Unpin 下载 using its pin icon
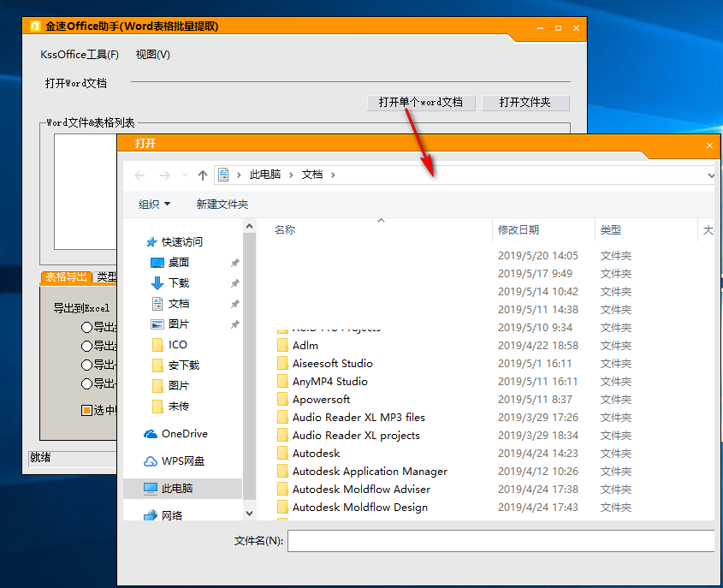 (234, 283)
